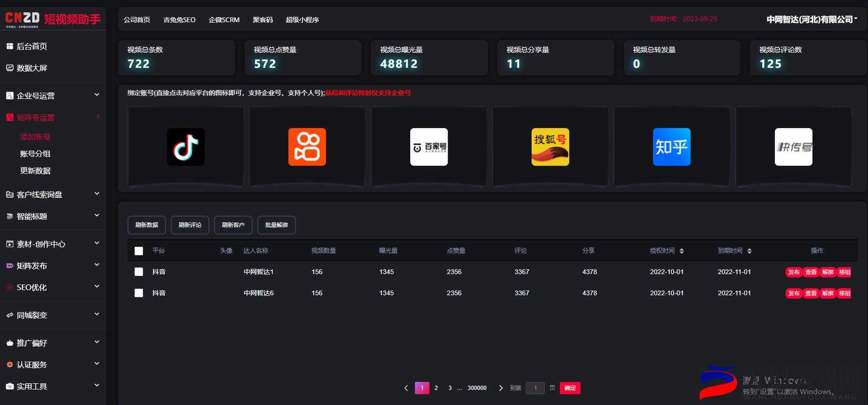Image resolution: width=868 pixels, height=405 pixels.
Task: Expand 企业号运营 menu chevron
Action: (x=97, y=95)
